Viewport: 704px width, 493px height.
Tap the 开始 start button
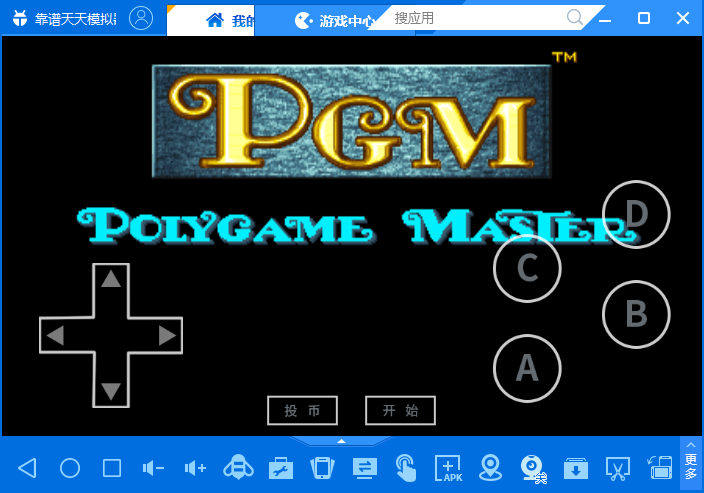pos(400,410)
